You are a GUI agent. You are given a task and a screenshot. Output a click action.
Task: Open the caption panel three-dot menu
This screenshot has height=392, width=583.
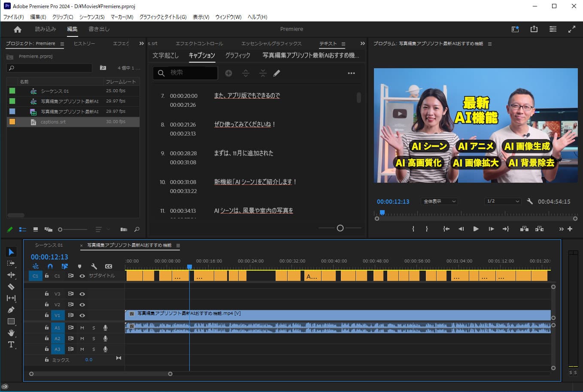[351, 73]
